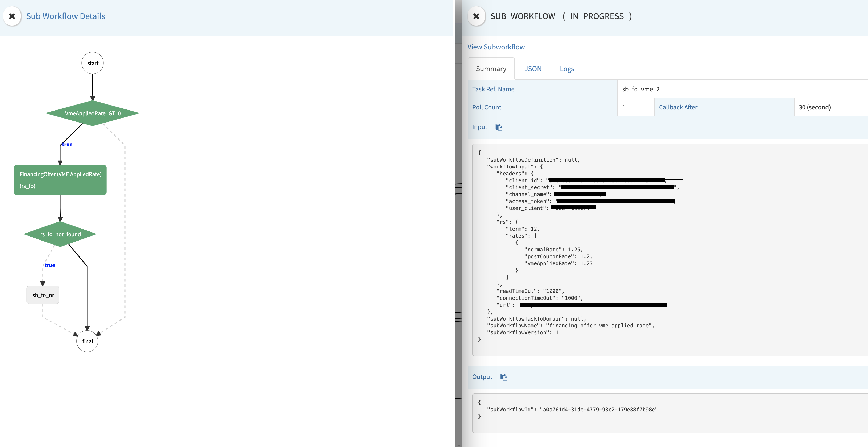Close the Sub Workflow Details panel
The height and width of the screenshot is (447, 868).
12,16
